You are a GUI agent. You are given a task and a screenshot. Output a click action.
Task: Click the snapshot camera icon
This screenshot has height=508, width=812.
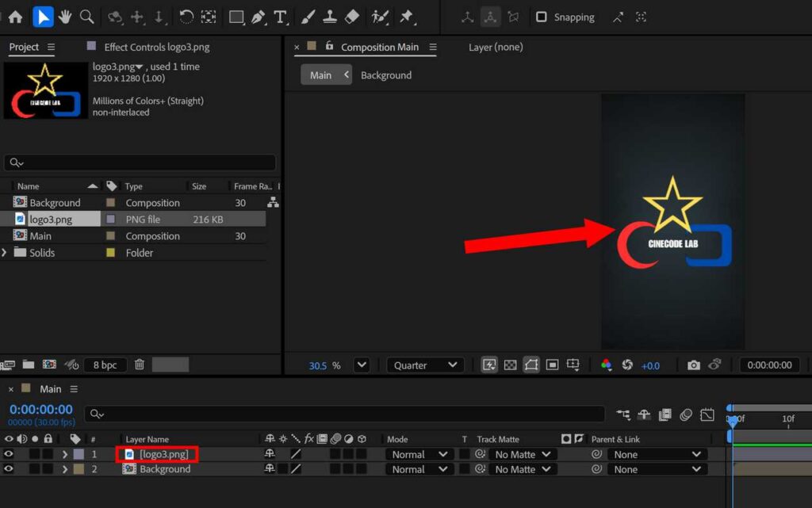point(693,365)
